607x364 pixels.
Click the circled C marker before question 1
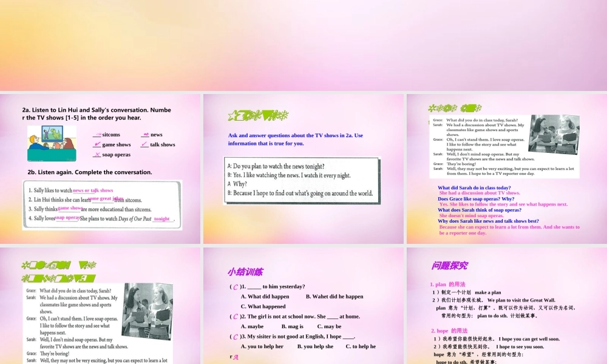(235, 287)
